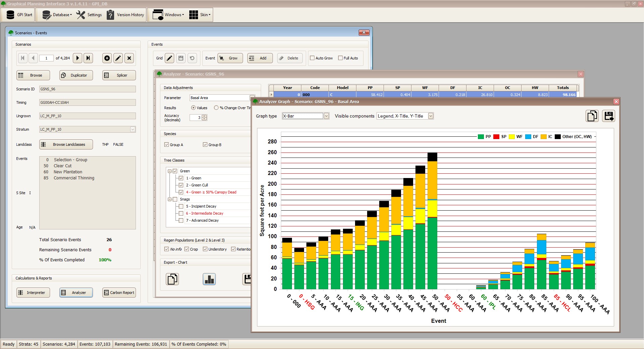
Task: Check the 7 - Advanced Decay checkbox
Action: 181,220
